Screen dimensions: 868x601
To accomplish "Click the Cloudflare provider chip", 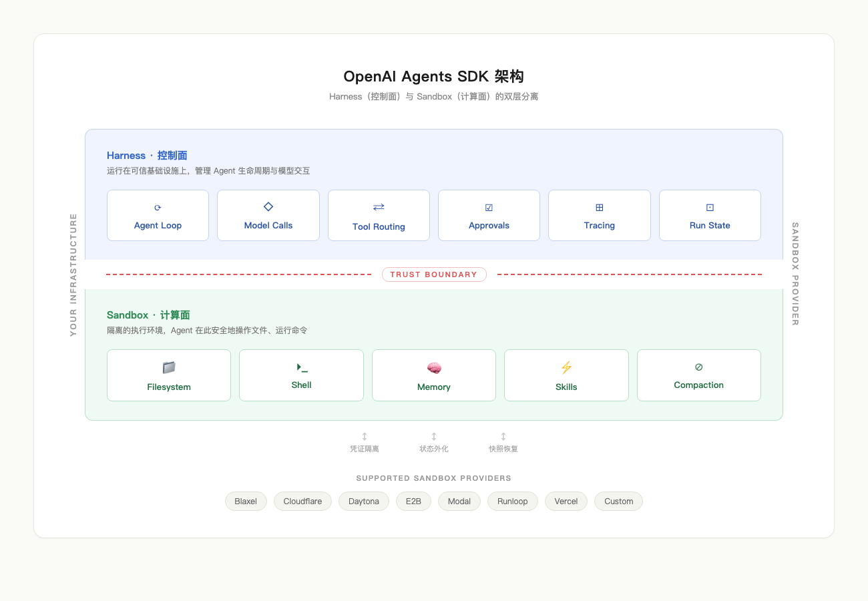I will [302, 502].
